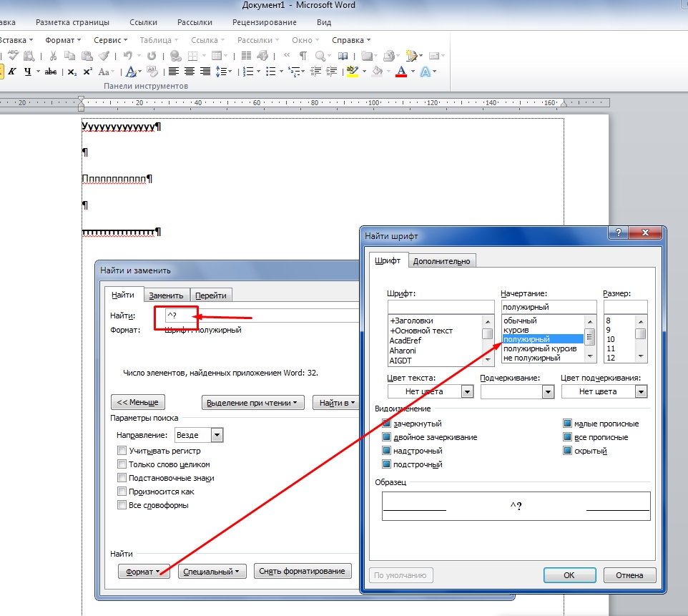Apply strikethrough with the abc icon
The width and height of the screenshot is (688, 616).
coord(51,72)
